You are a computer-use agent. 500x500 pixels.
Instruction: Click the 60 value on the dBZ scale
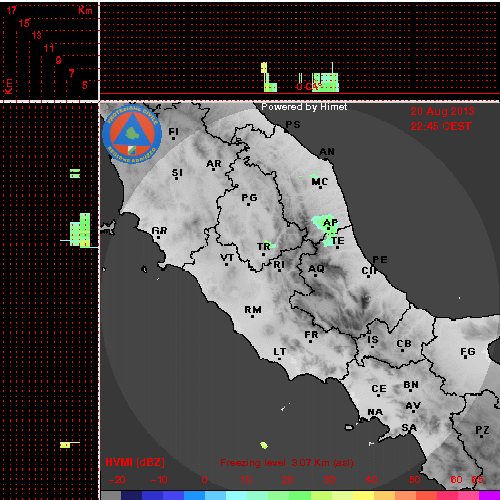456,480
